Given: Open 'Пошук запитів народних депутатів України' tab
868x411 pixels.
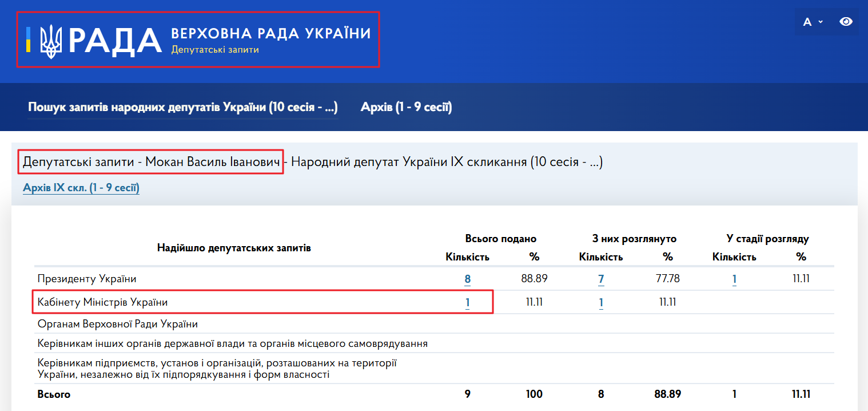Looking at the screenshot, I should point(183,107).
